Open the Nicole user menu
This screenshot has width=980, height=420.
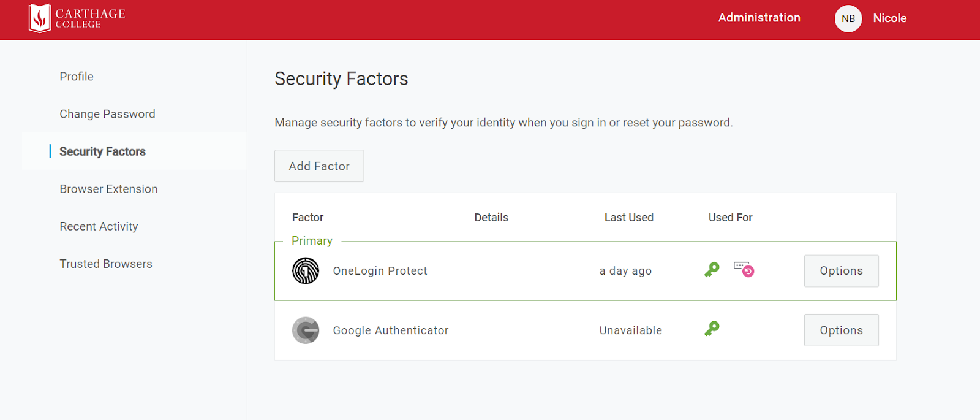890,18
